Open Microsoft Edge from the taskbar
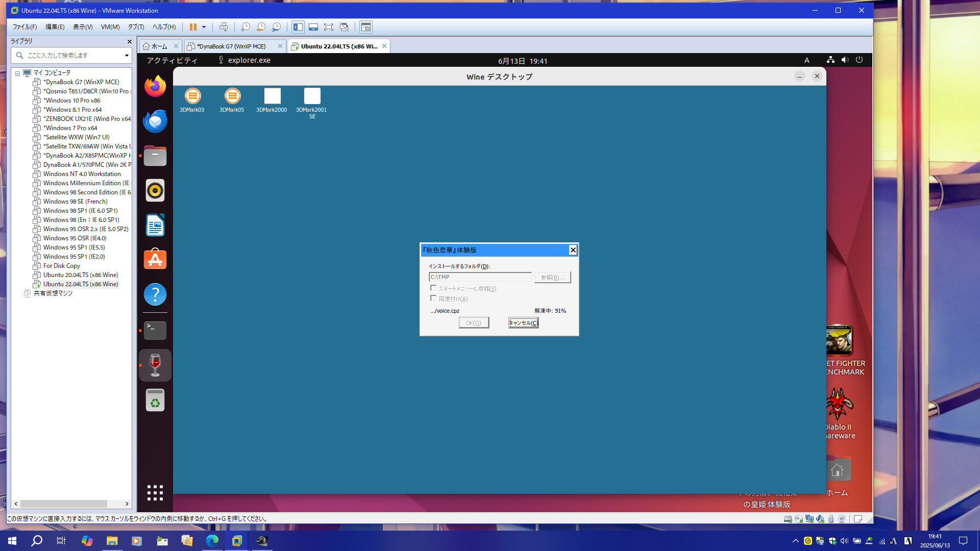980x551 pixels. click(x=212, y=541)
